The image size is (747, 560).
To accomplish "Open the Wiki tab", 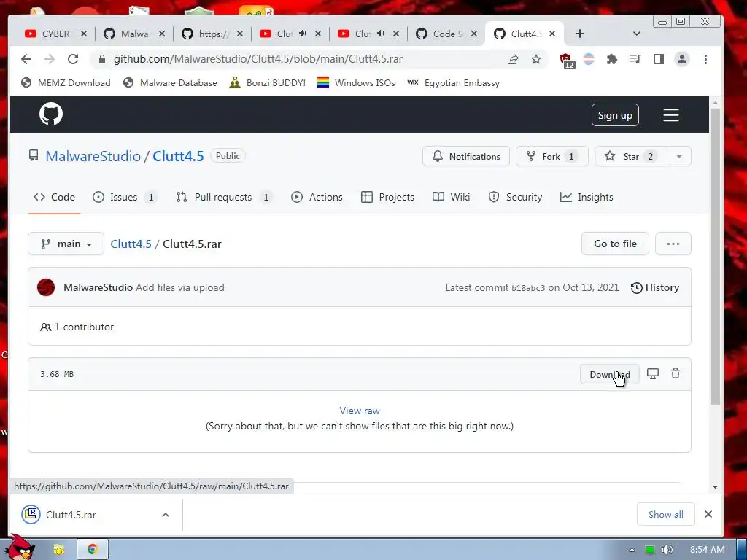I will tap(451, 197).
